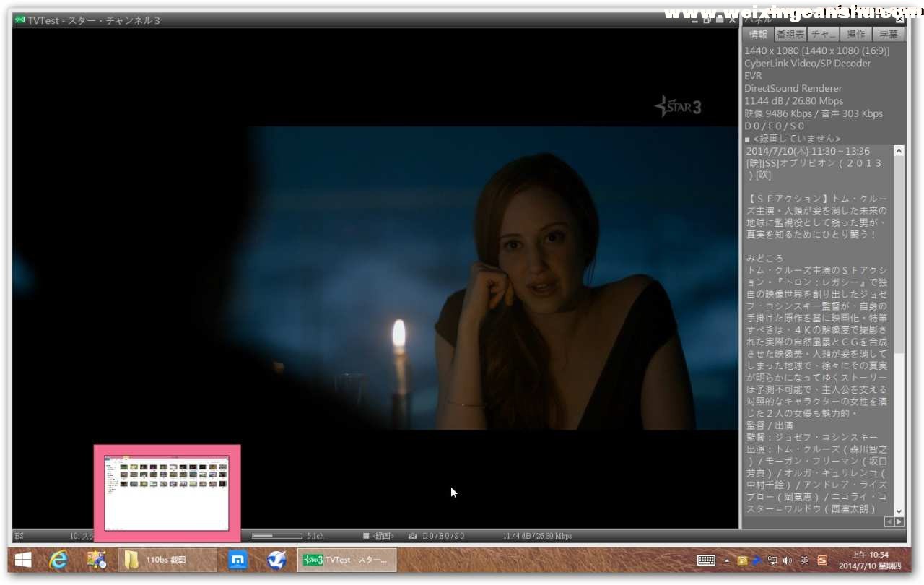Open the Windows Start button
The height and width of the screenshot is (585, 924).
pos(22,560)
